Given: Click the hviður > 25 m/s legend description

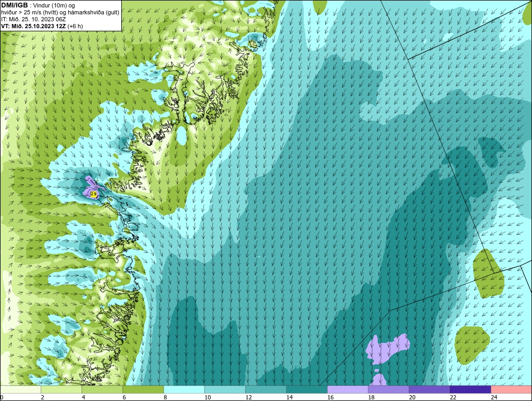Looking at the screenshot, I should tap(60, 13).
